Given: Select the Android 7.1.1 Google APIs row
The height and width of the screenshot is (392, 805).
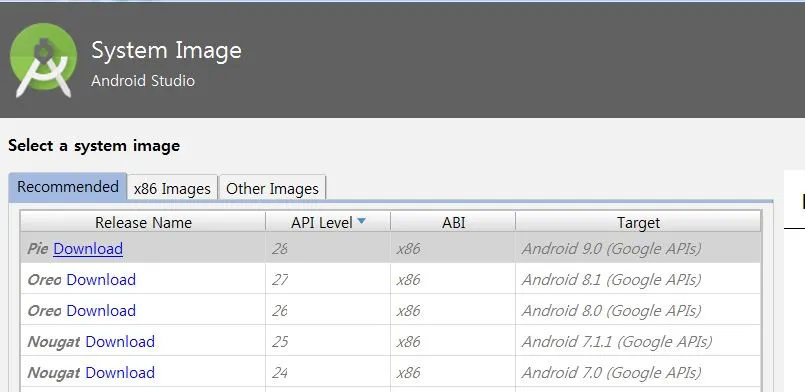Looking at the screenshot, I should (391, 340).
